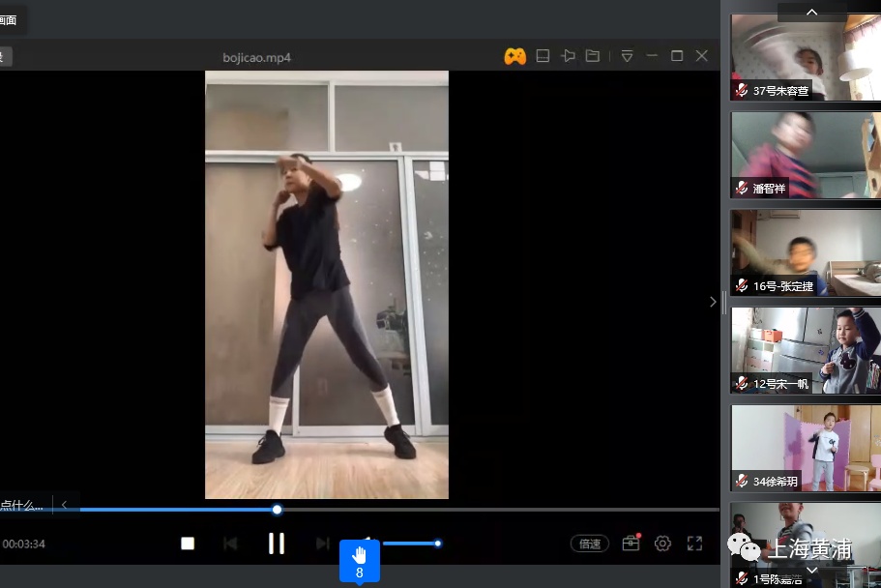
Task: Pin the player window on top
Action: pos(569,56)
